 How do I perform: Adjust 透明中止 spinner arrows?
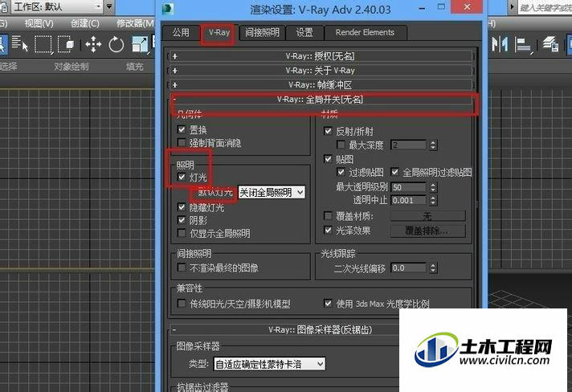[433, 200]
